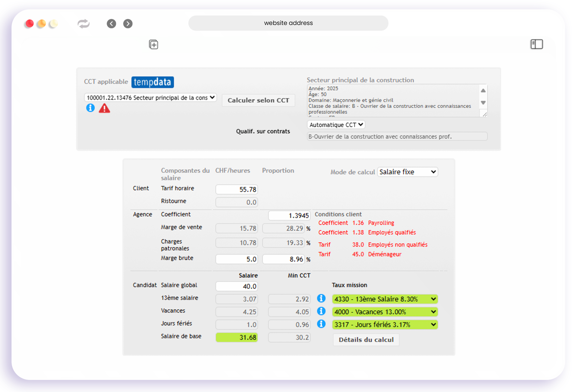Expand the 4000 - Vacances 13.00% dropdown

pos(385,312)
